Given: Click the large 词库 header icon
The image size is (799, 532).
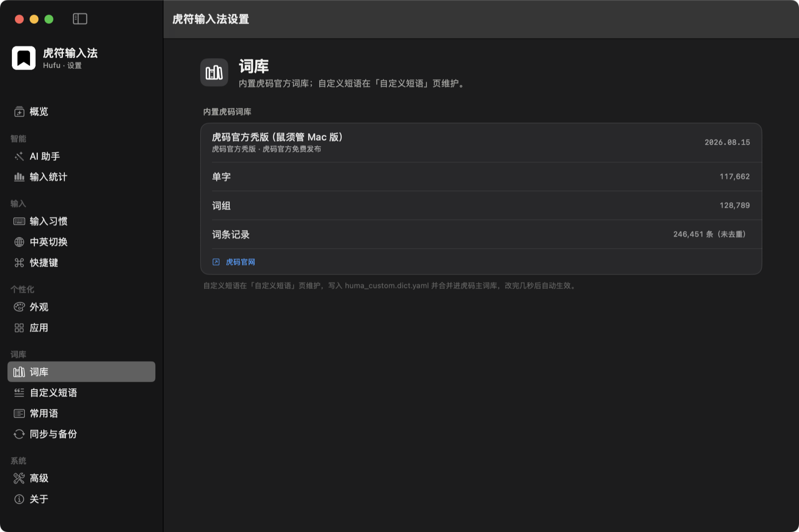Looking at the screenshot, I should [x=214, y=72].
